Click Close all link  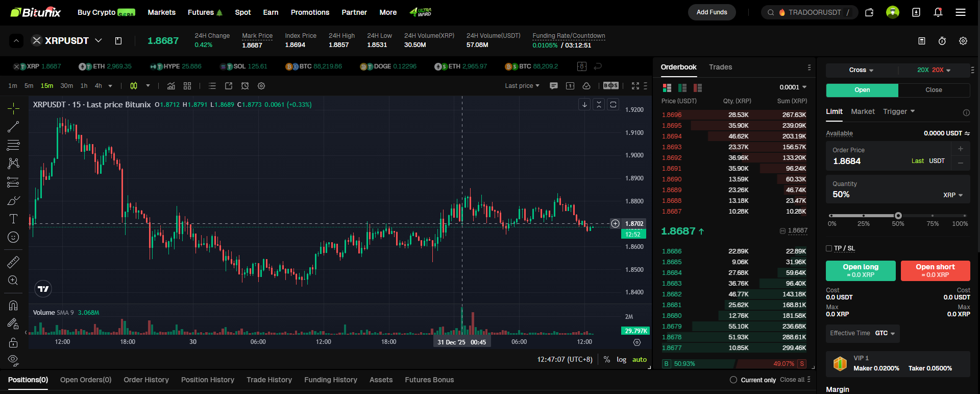[792, 380]
